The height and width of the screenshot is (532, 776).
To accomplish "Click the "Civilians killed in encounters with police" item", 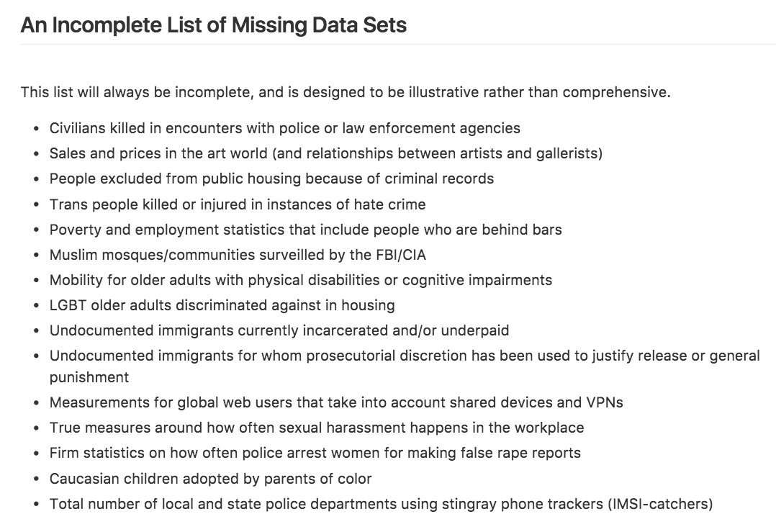I will click(x=284, y=129).
